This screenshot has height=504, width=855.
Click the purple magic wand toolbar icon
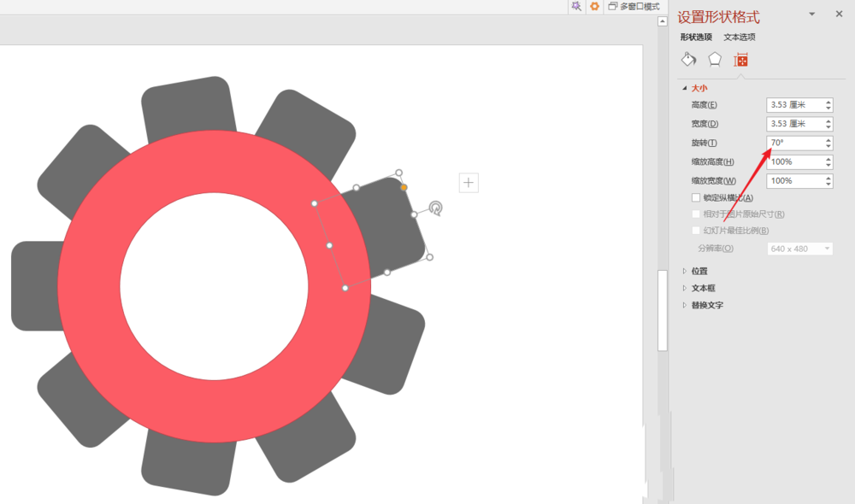[576, 6]
